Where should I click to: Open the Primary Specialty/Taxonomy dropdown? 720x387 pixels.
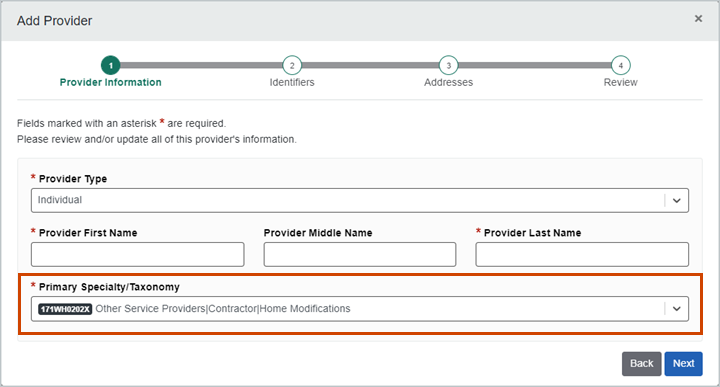(x=360, y=309)
